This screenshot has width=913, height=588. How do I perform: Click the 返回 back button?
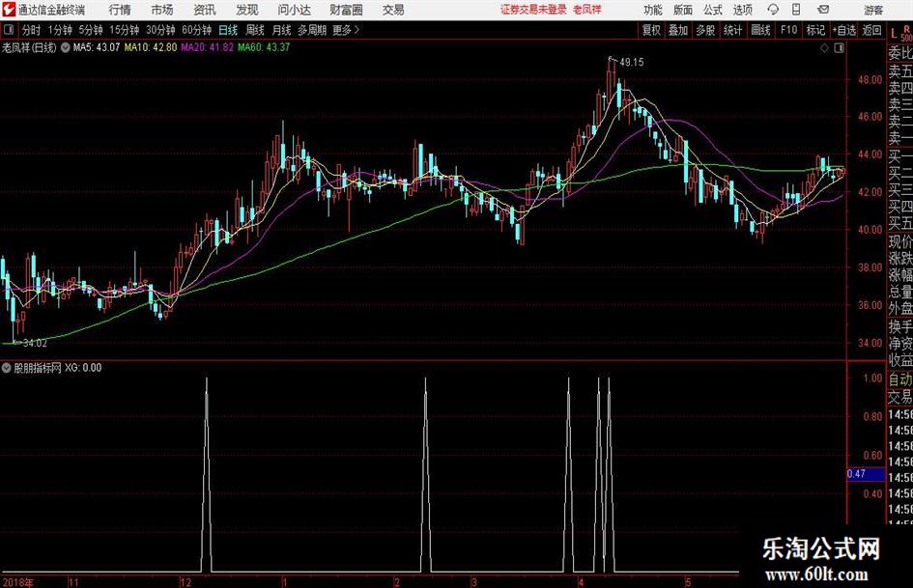871,30
